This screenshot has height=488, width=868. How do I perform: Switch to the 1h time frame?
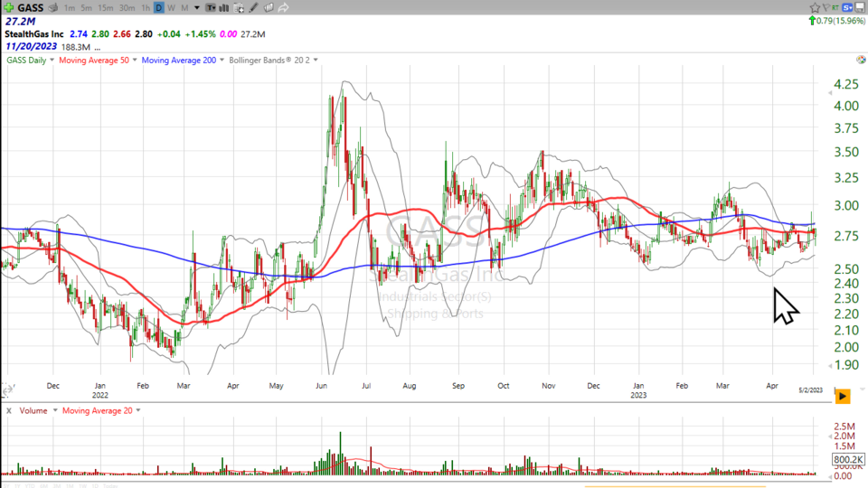pyautogui.click(x=145, y=8)
